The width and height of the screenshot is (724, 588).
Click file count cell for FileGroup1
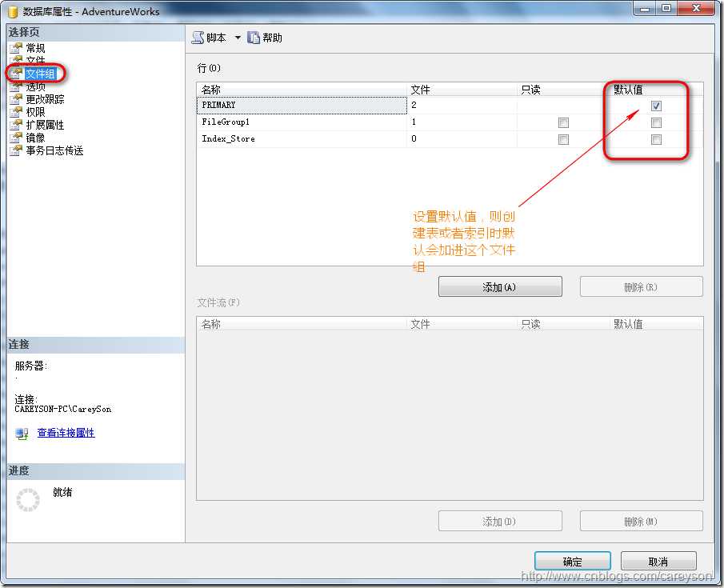(x=462, y=122)
